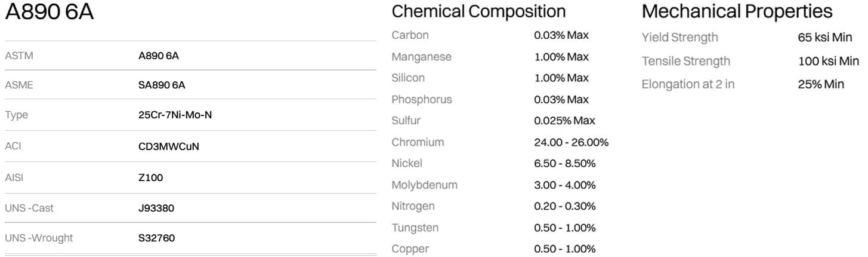Select the Type value 25Cr-7Ni-Mo-N

175,115
